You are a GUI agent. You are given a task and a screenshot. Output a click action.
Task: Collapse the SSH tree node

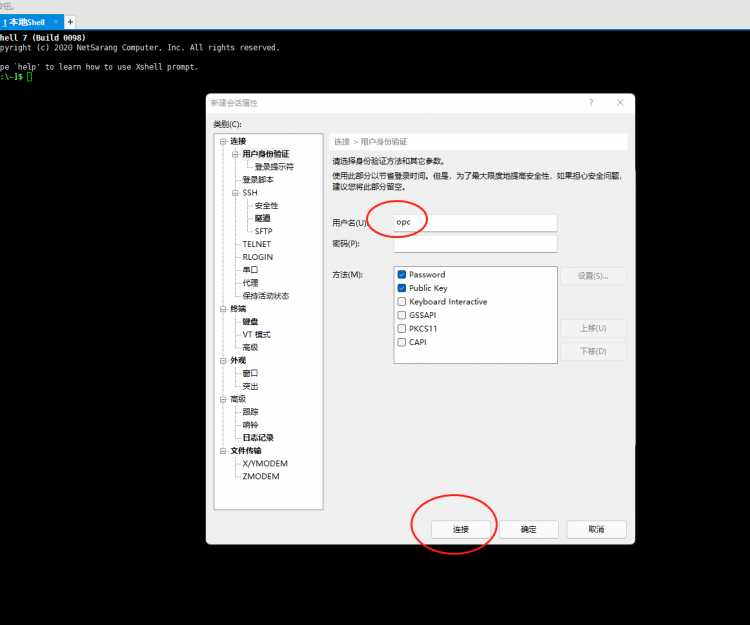[235, 193]
